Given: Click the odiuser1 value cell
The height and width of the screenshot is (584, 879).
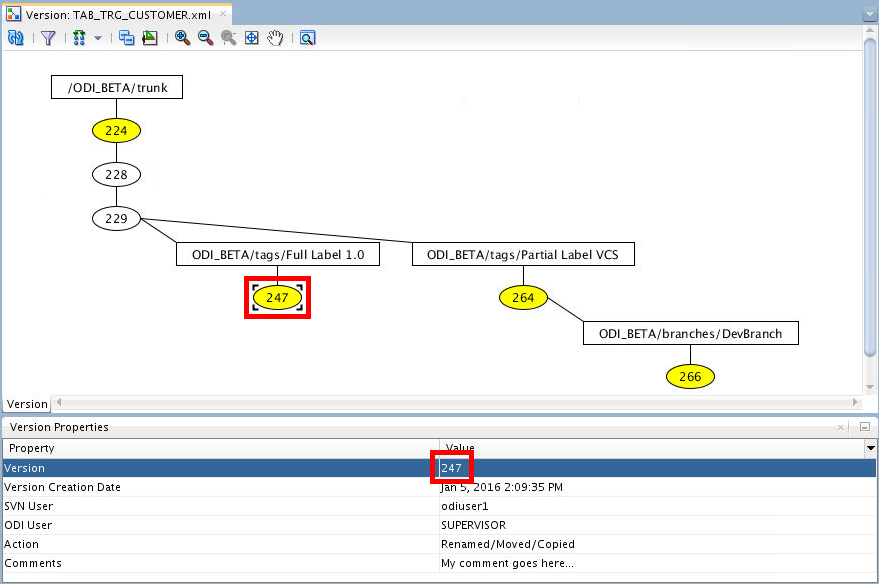Looking at the screenshot, I should point(658,506).
